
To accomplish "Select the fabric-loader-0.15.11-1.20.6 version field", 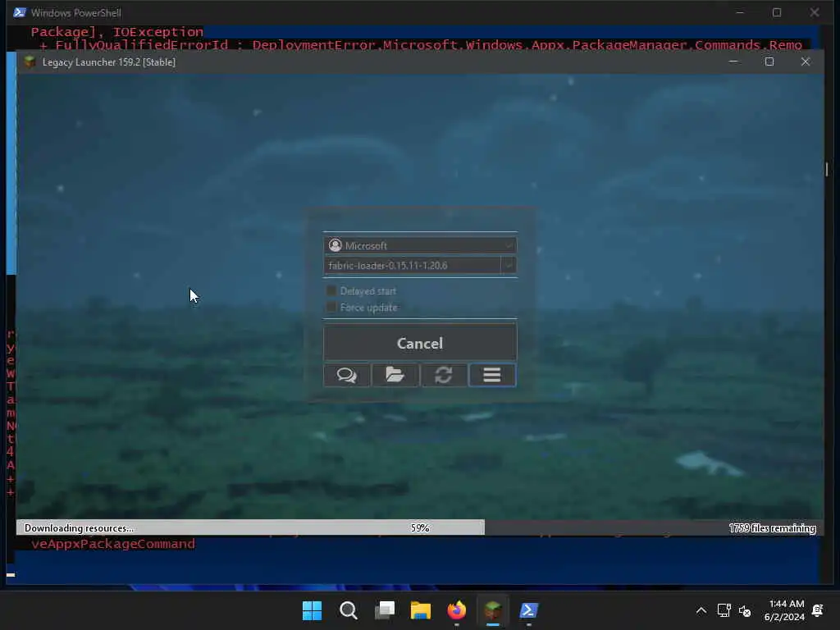I will pyautogui.click(x=413, y=265).
